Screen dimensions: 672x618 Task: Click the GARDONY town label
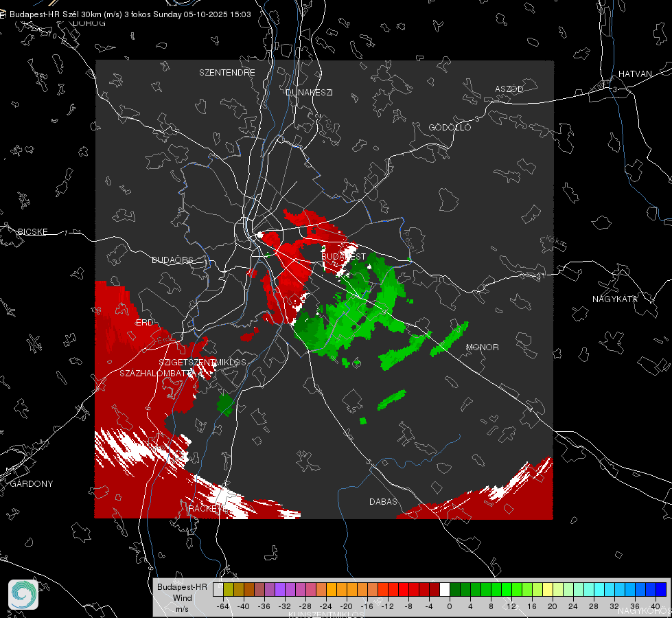(32, 484)
